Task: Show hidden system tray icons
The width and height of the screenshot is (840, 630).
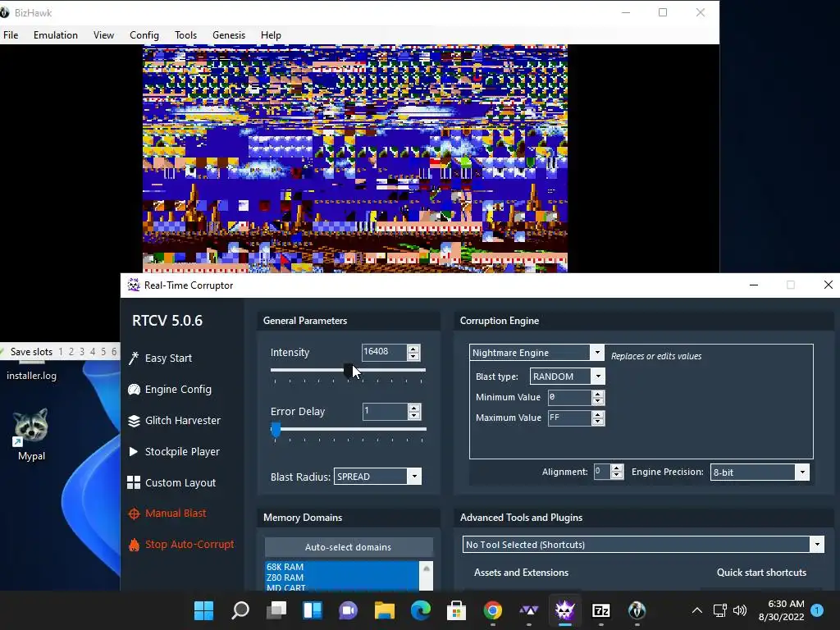Action: click(697, 610)
